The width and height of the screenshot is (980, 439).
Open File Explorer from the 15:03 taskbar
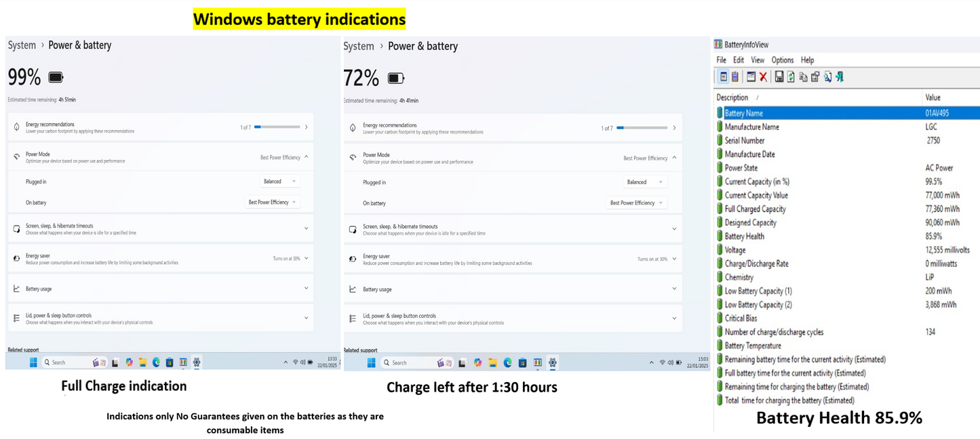click(493, 362)
